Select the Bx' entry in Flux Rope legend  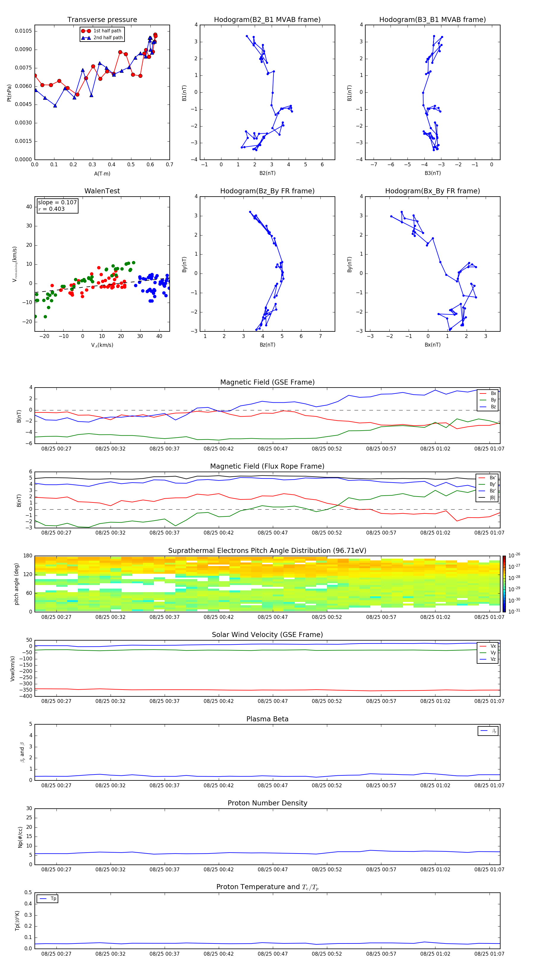click(x=487, y=478)
